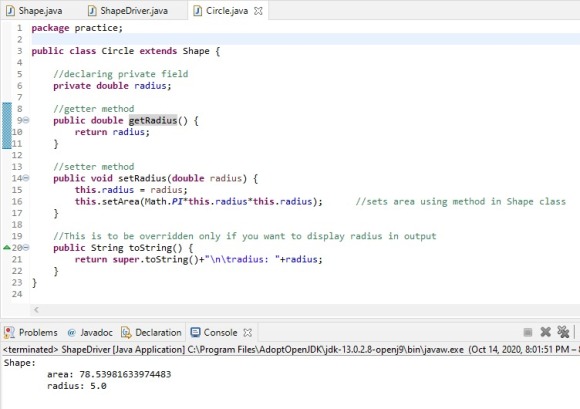Click the '//getter method' comment
580x409 pixels.
(x=94, y=109)
